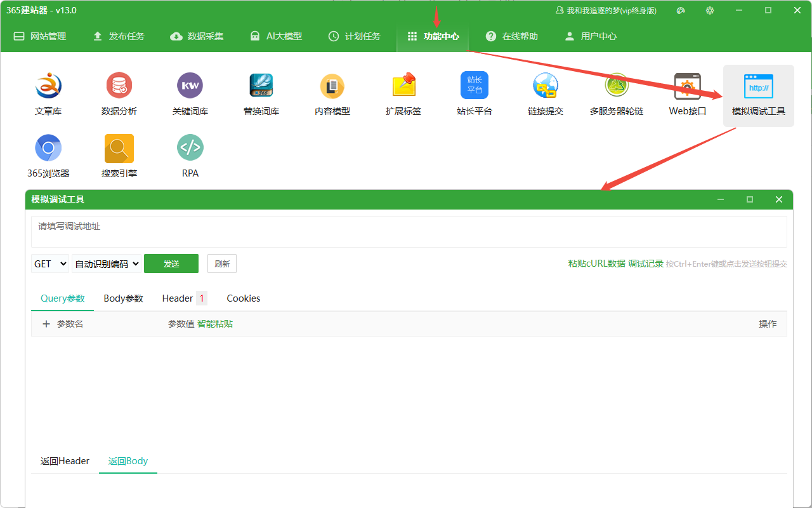This screenshot has width=812, height=508.
Task: Open the 网站管理 menu
Action: click(x=40, y=36)
